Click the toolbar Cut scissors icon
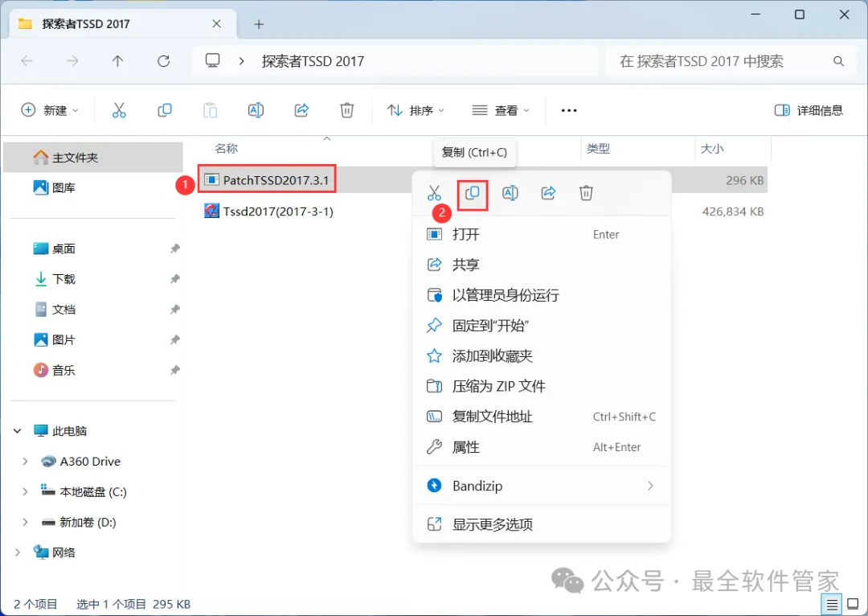Image resolution: width=868 pixels, height=616 pixels. click(119, 110)
